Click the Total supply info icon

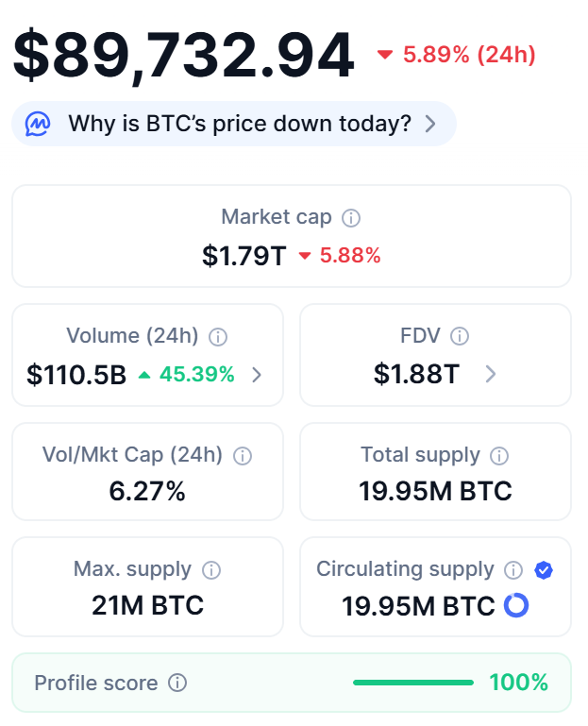click(499, 456)
